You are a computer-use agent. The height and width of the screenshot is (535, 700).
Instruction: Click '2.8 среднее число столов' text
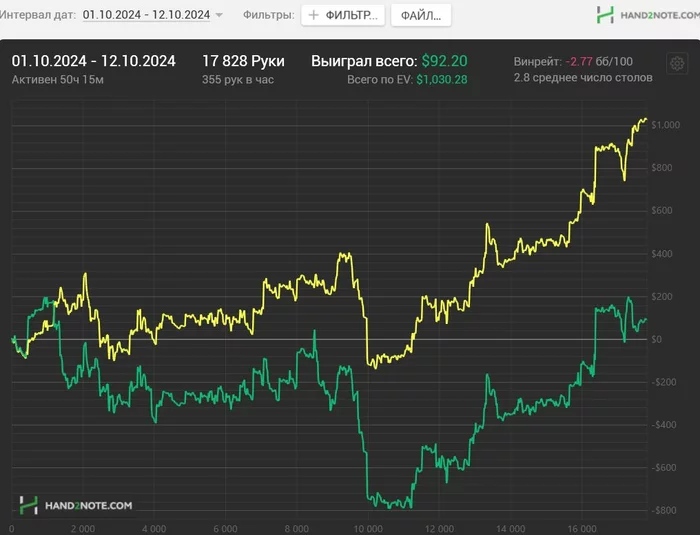pyautogui.click(x=583, y=78)
